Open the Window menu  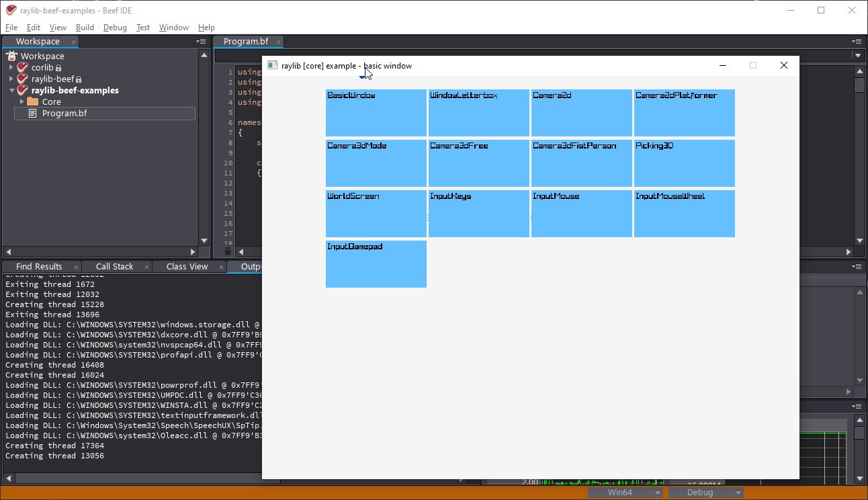click(x=174, y=28)
